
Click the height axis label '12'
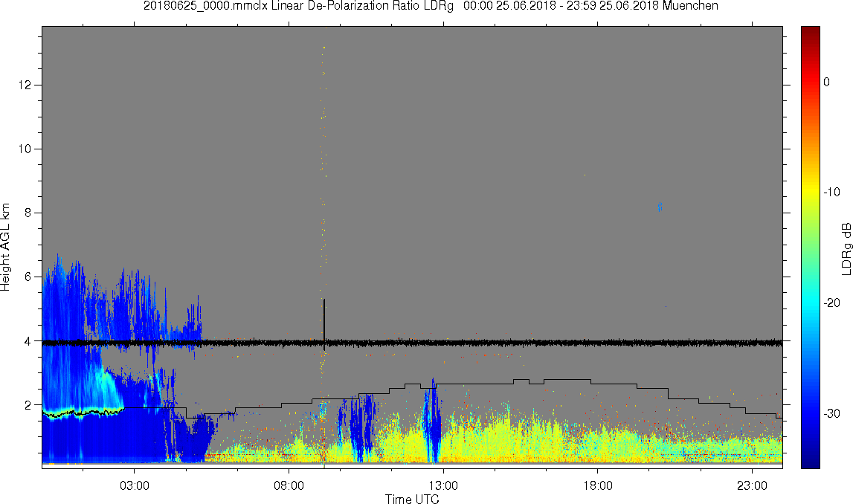[x=25, y=85]
